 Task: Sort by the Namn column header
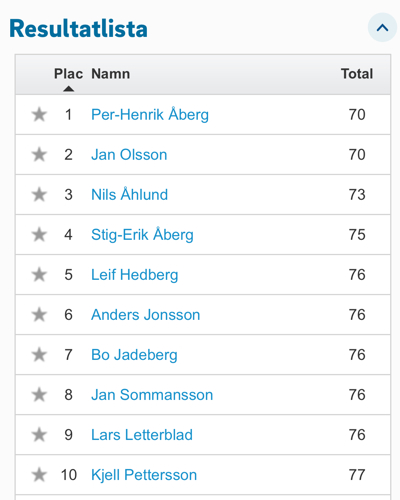pyautogui.click(x=111, y=74)
